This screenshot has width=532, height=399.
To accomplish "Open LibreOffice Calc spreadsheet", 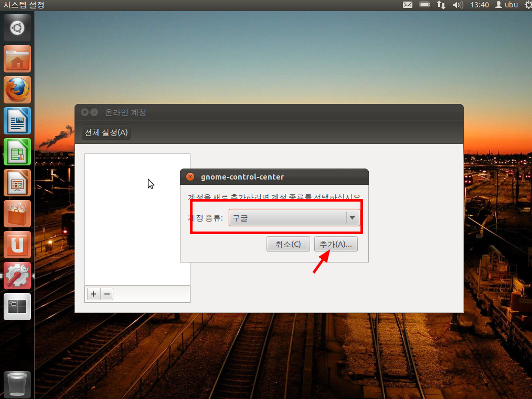I will point(17,152).
